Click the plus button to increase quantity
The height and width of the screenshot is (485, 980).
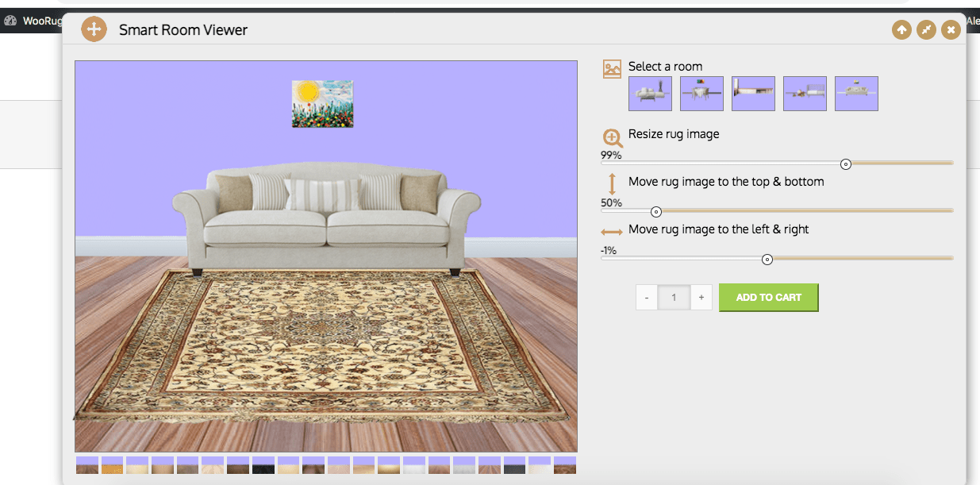(x=701, y=297)
